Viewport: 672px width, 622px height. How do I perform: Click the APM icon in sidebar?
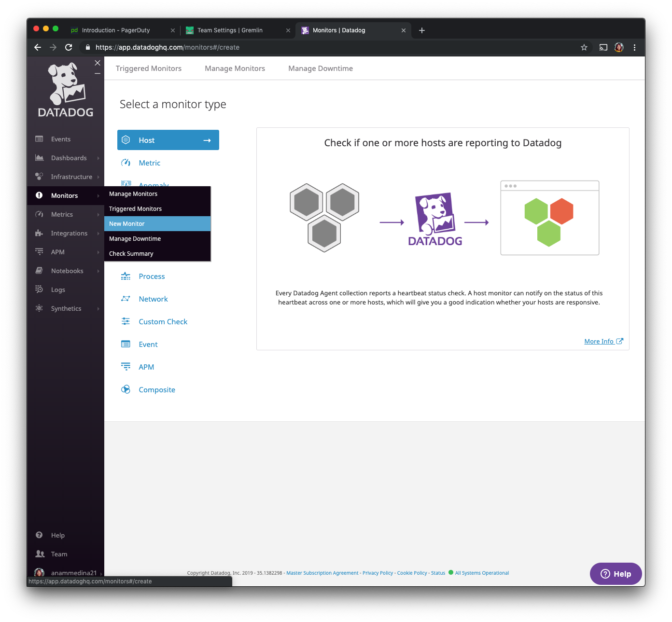tap(39, 252)
